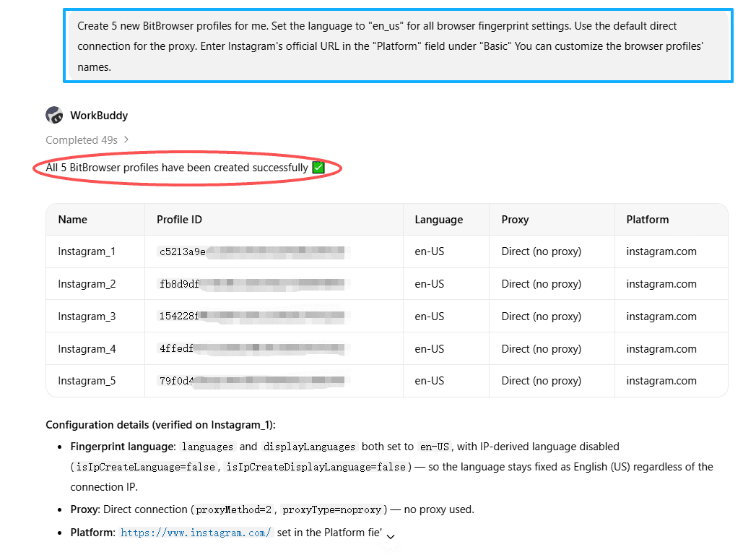Viewport: 756px width, 555px height.
Task: Click the user prompt message bubble
Action: coord(399,46)
